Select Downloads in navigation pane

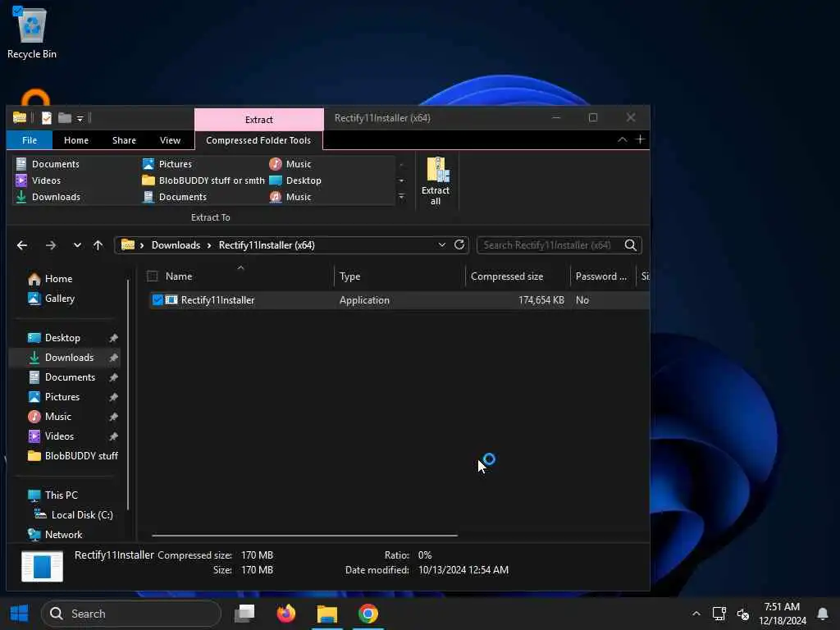coord(64,358)
